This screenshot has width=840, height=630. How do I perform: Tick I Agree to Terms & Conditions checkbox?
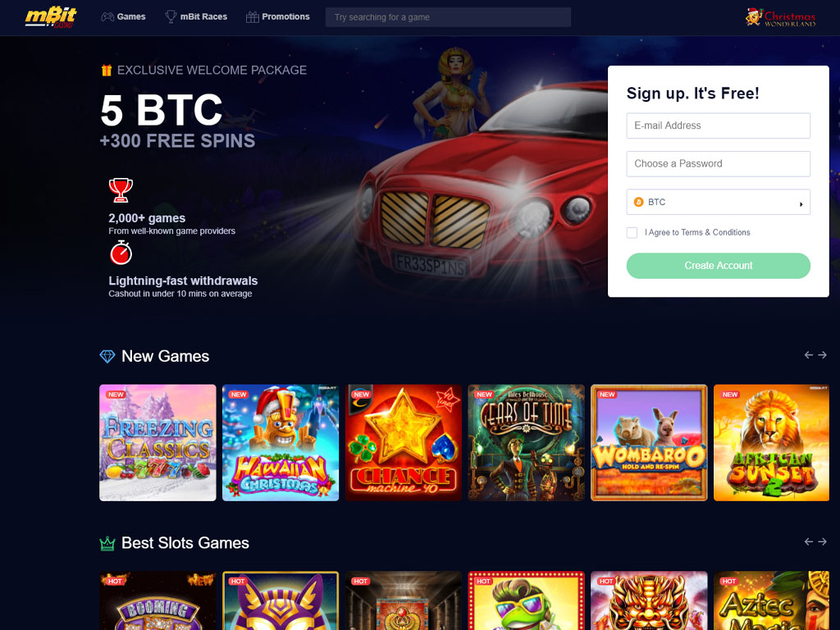coord(632,232)
